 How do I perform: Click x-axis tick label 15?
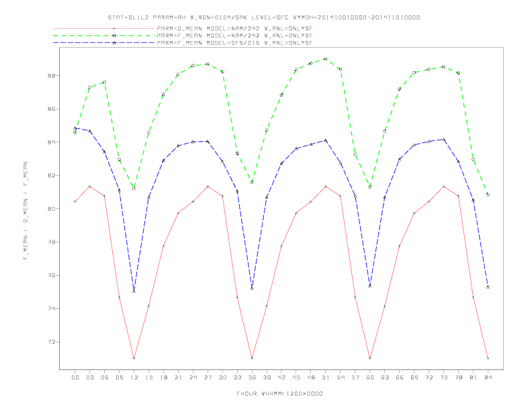[x=148, y=377]
